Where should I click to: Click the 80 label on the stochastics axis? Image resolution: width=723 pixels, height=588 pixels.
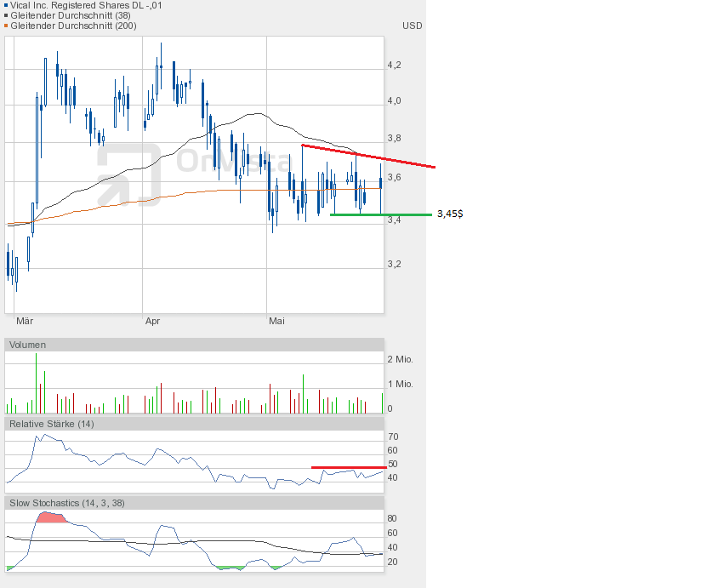(x=392, y=518)
